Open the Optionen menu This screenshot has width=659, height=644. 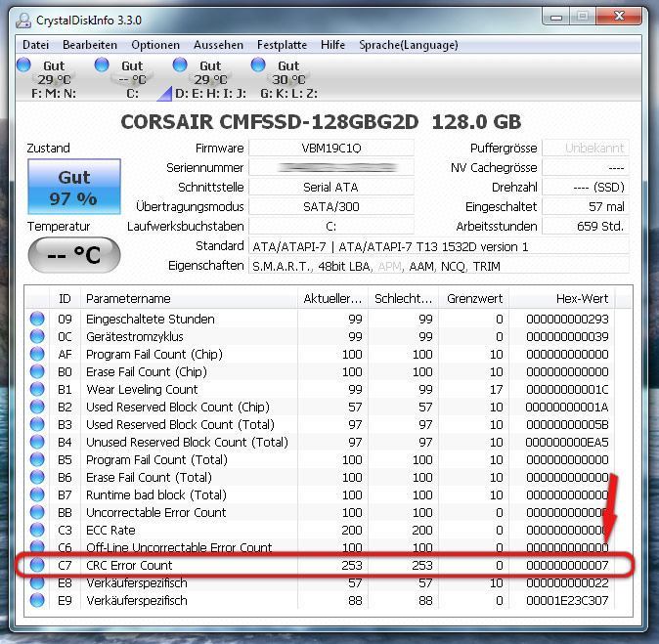[x=155, y=45]
